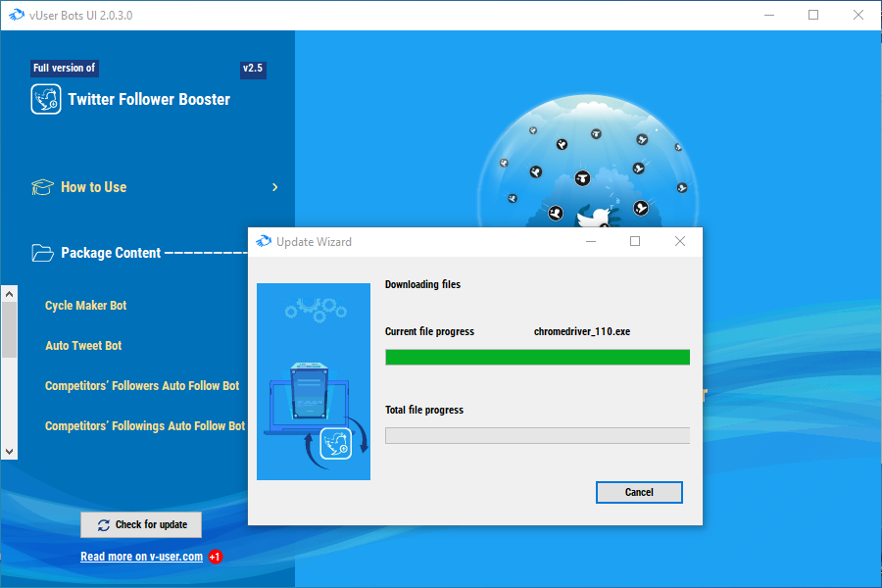This screenshot has width=882, height=588.
Task: Click the package list scroll up arrow
Action: 9,294
